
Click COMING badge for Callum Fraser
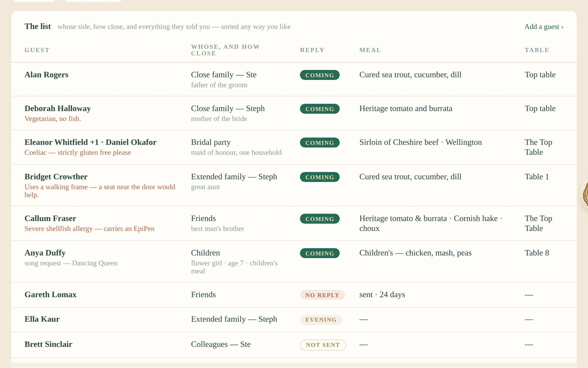pos(320,219)
